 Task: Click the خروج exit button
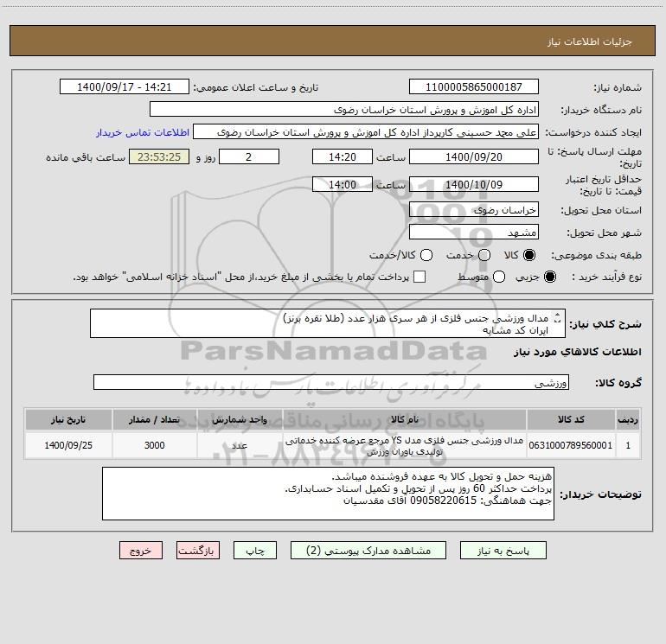tap(141, 551)
